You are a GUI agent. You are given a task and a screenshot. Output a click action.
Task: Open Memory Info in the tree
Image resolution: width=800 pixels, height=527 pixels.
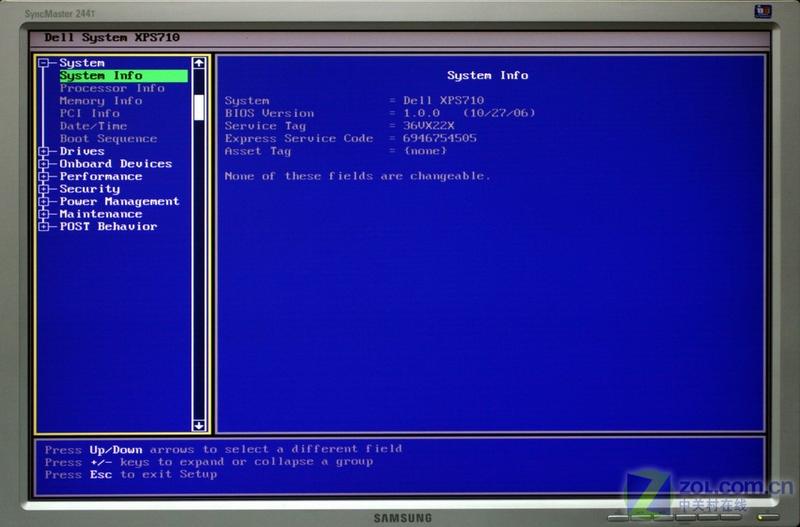pyautogui.click(x=101, y=101)
